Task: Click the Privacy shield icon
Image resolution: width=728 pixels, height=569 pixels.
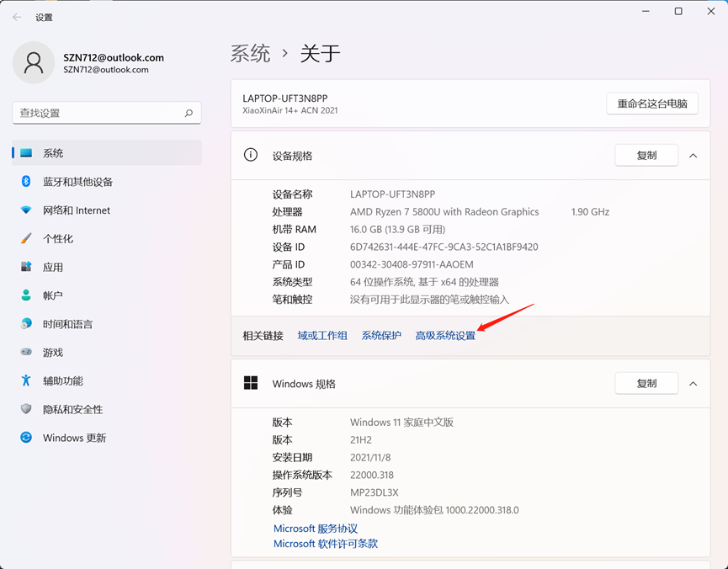Action: (26, 409)
